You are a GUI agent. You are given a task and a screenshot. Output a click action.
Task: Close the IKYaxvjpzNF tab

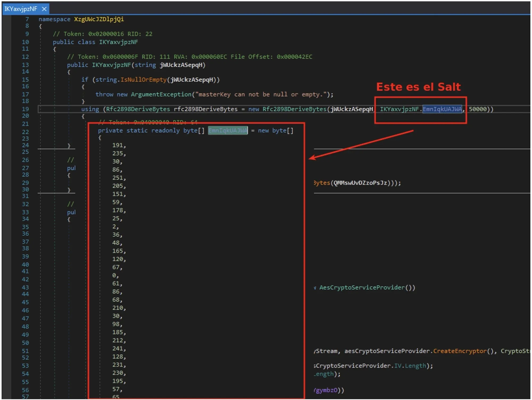(44, 9)
